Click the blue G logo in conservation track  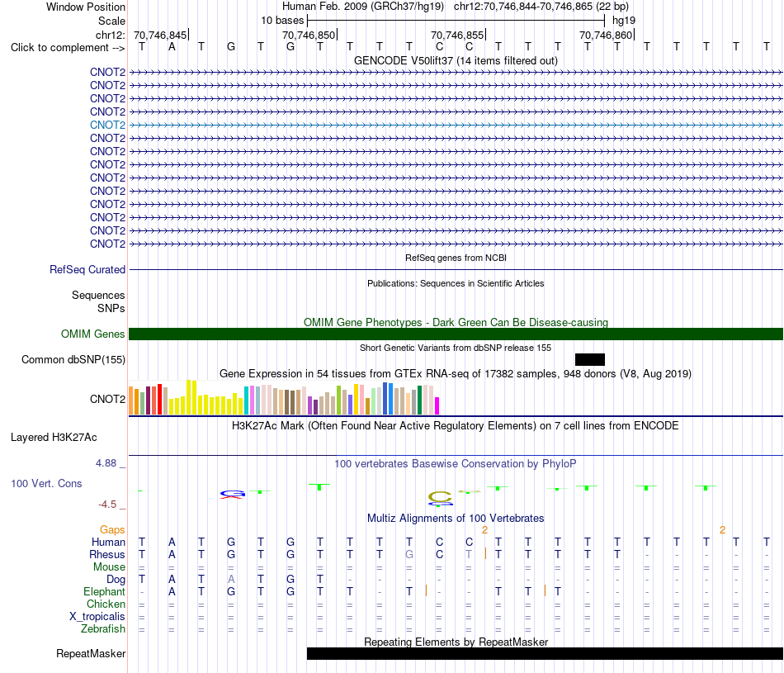pyautogui.click(x=233, y=495)
